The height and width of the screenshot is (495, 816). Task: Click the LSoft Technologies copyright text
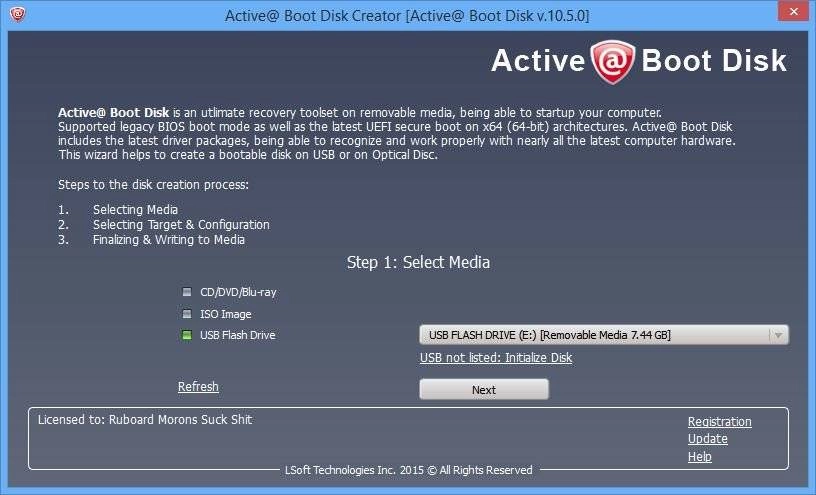tap(409, 470)
